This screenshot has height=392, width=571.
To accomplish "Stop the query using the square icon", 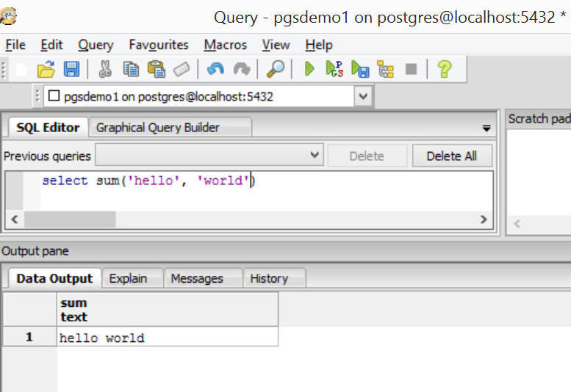I will 411,69.
